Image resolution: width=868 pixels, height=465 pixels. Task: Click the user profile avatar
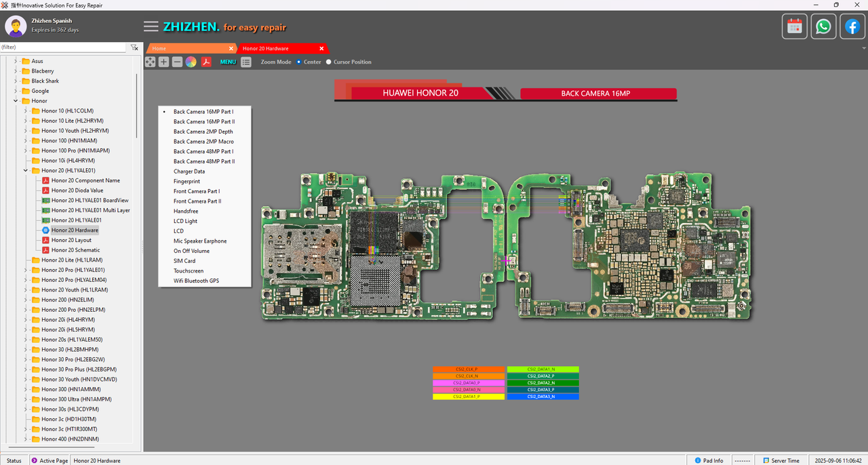[x=16, y=26]
